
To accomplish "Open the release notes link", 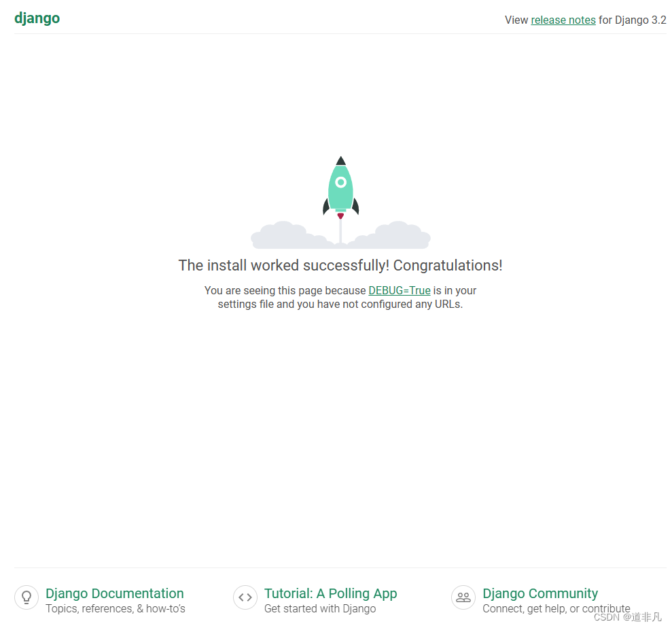I will (563, 20).
